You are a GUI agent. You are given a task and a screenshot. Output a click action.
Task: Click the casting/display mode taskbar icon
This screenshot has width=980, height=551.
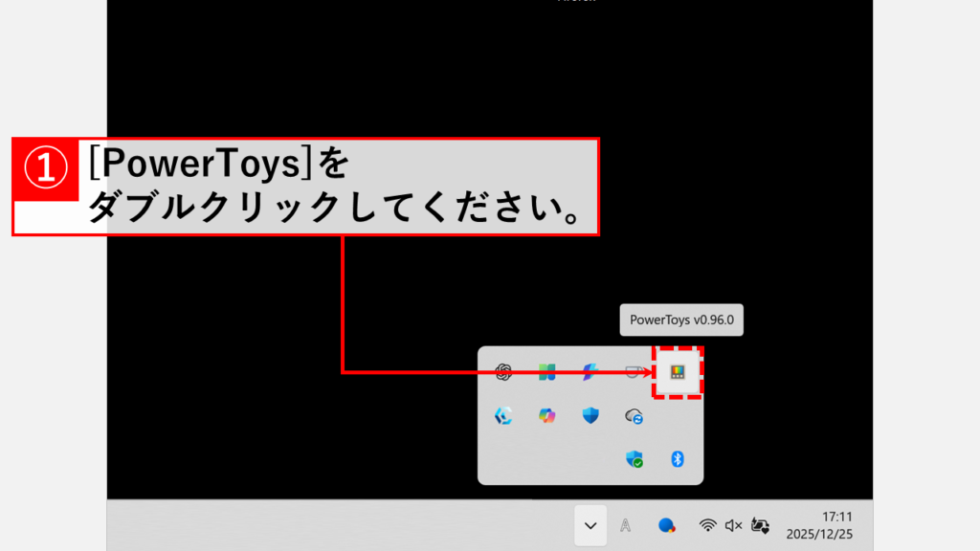coord(760,525)
